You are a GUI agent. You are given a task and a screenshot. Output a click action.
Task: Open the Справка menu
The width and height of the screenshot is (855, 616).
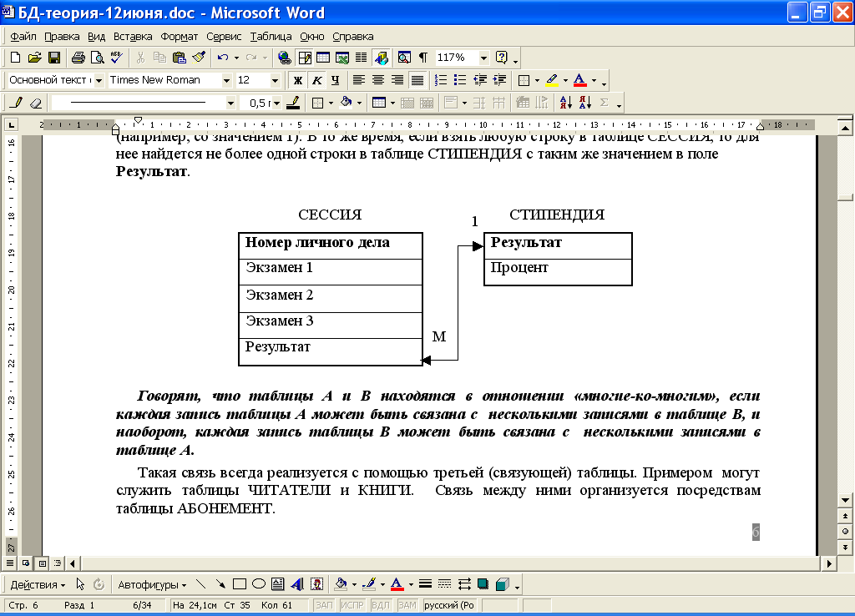(x=353, y=37)
